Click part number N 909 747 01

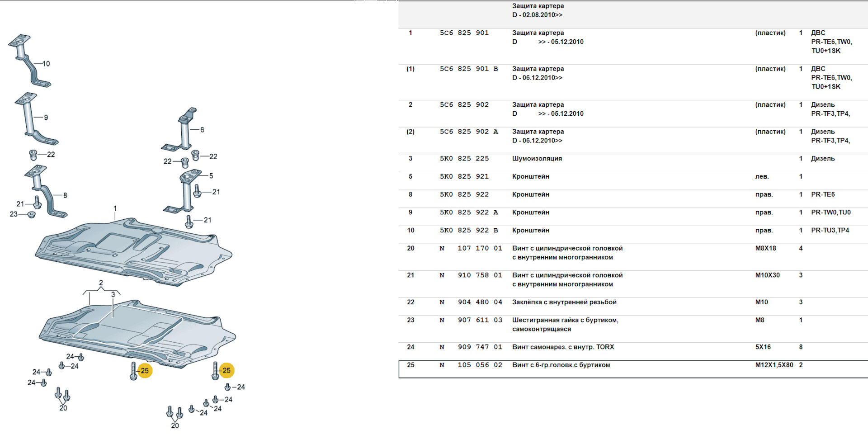point(471,347)
